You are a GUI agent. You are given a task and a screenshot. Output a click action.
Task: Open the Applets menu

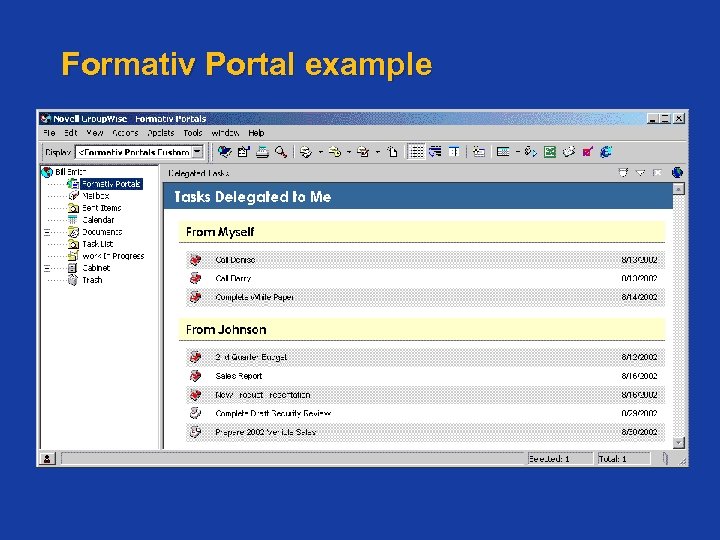pos(161,133)
